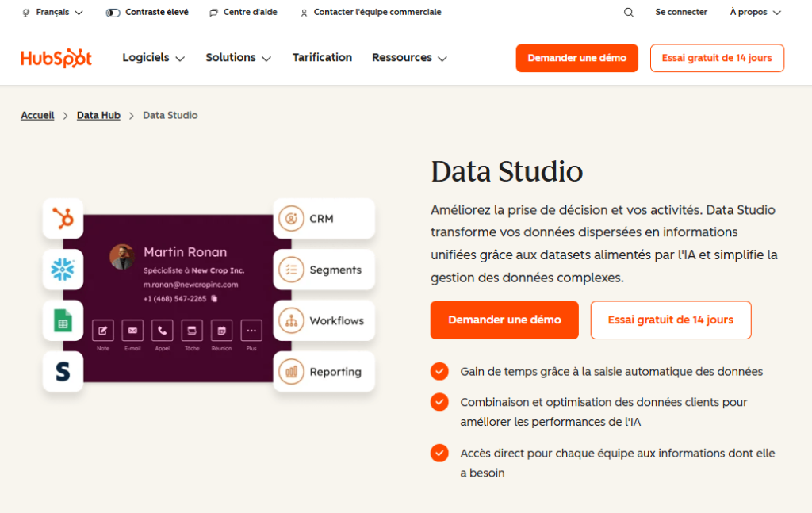This screenshot has width=812, height=513.
Task: Click the CRM label in its card
Action: [x=322, y=219]
